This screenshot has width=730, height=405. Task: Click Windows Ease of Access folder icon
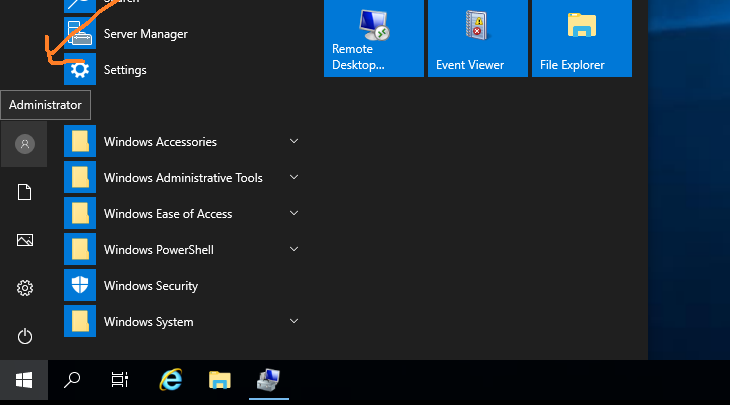tap(80, 213)
